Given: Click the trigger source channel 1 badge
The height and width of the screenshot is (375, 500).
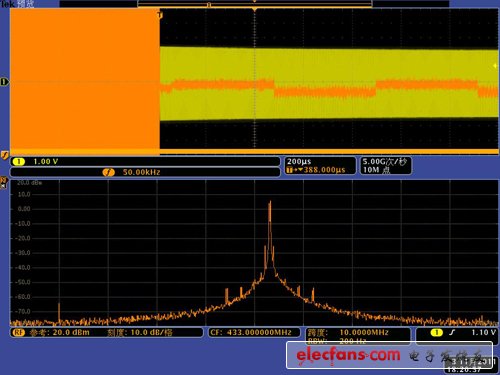Looking at the screenshot, I should pos(437,332).
